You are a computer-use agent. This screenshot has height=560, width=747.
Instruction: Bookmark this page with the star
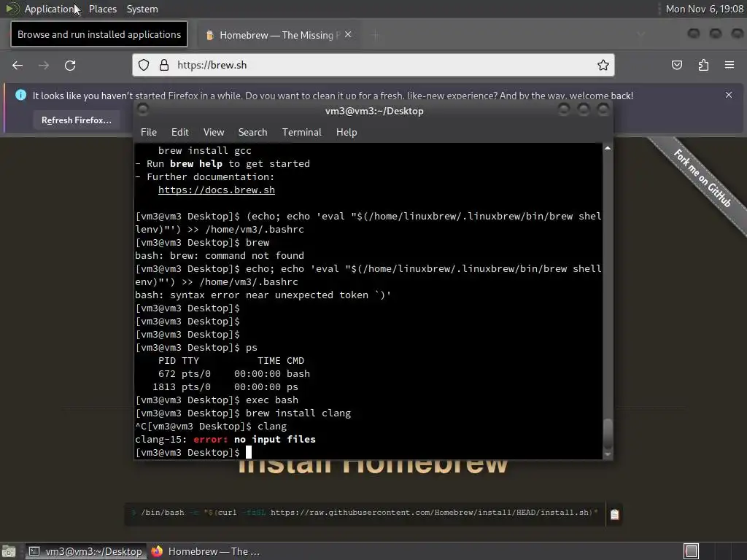pos(603,65)
